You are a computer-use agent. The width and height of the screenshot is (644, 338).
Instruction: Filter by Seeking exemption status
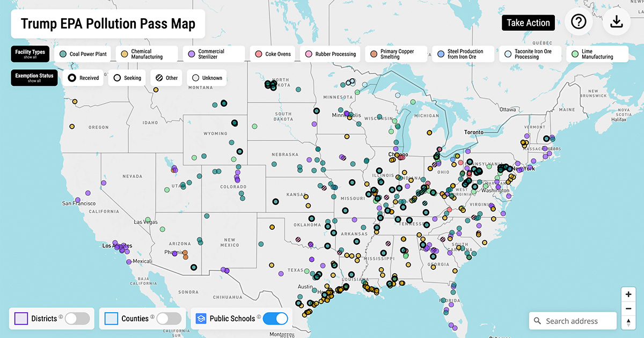click(x=127, y=78)
